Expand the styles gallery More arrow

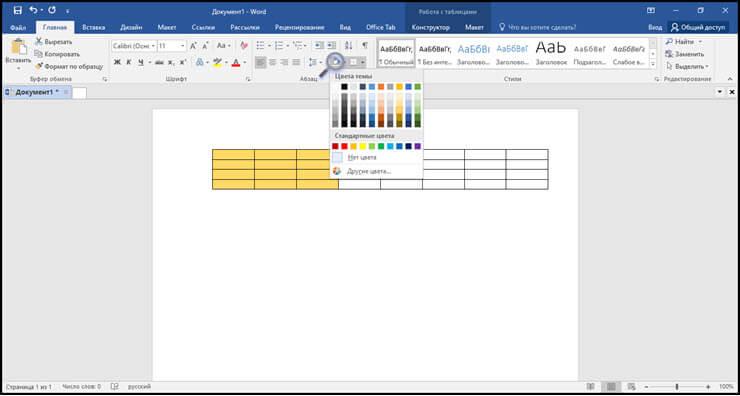coord(653,65)
